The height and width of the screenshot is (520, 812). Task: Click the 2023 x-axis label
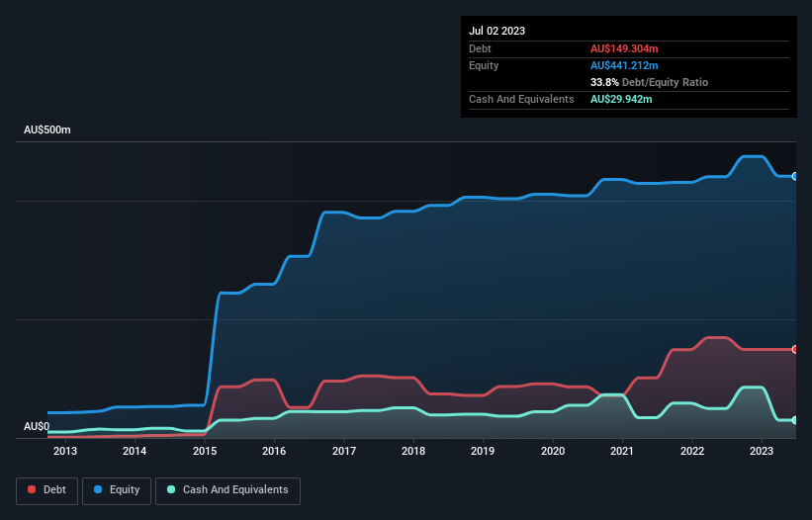click(762, 451)
